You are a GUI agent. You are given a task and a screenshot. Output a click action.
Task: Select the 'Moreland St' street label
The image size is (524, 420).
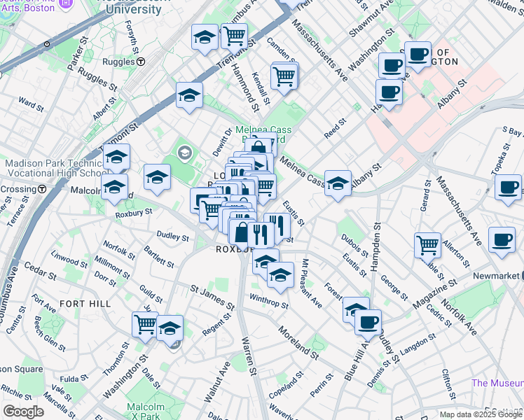(298, 343)
